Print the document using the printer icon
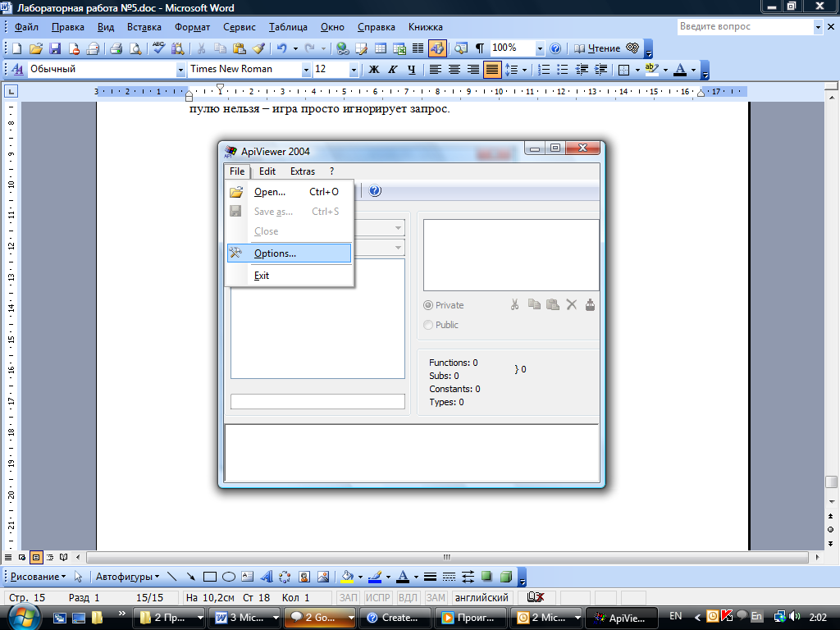Image resolution: width=840 pixels, height=630 pixels. point(116,48)
